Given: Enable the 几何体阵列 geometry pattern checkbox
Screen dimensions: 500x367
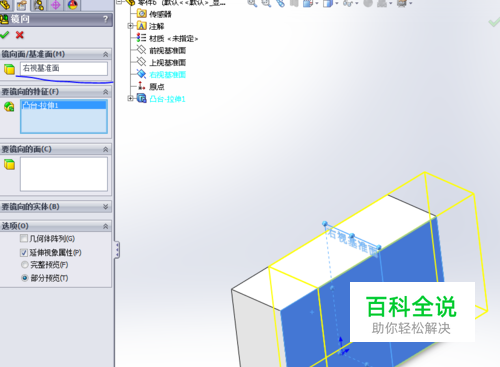Looking at the screenshot, I should [x=24, y=238].
